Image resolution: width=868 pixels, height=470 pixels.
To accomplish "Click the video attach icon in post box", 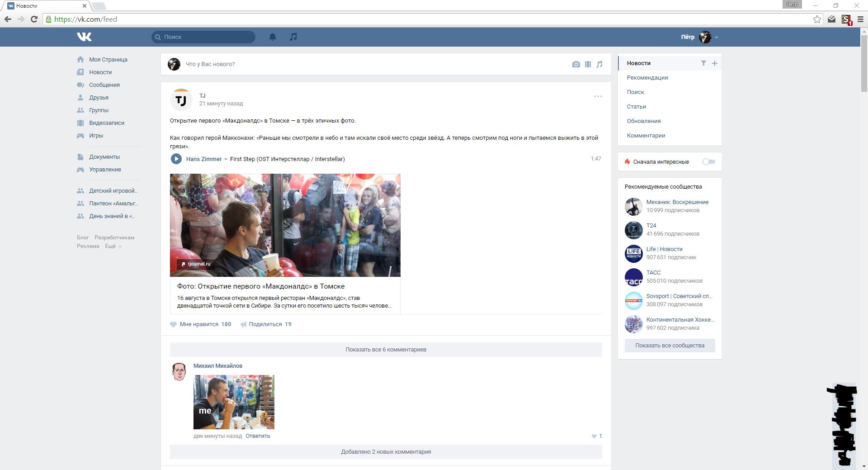I will click(588, 64).
